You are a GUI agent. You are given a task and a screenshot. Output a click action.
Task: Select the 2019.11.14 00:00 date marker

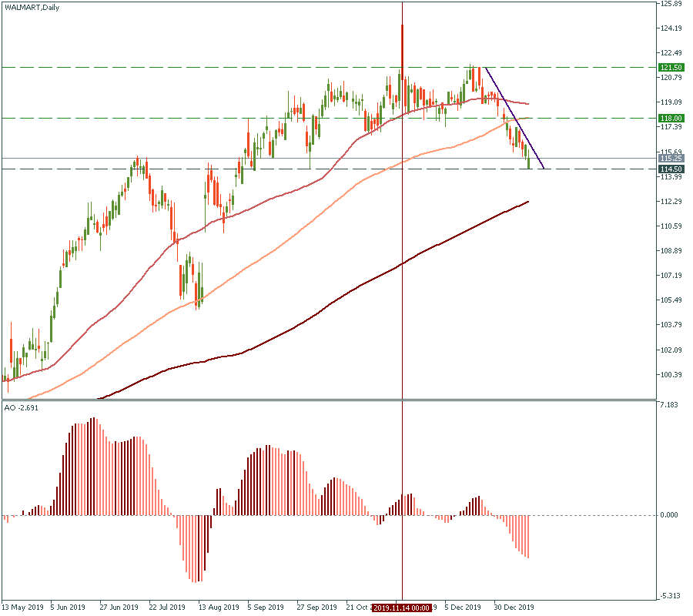point(401,608)
